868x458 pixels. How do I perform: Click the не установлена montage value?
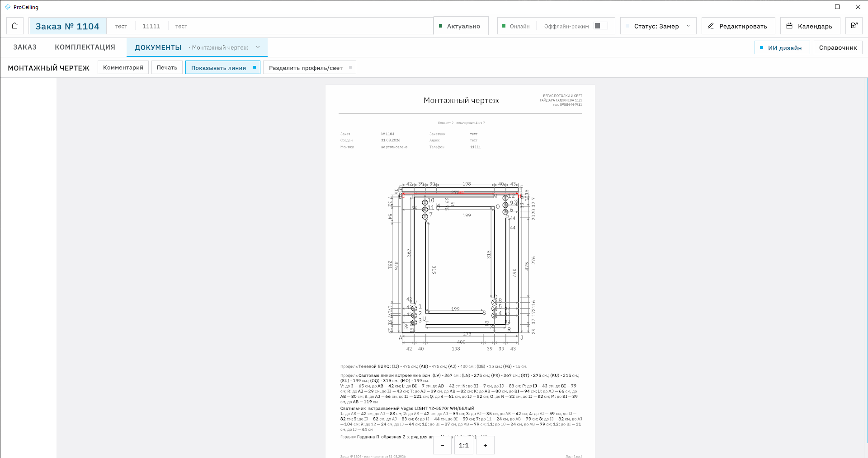pos(394,147)
